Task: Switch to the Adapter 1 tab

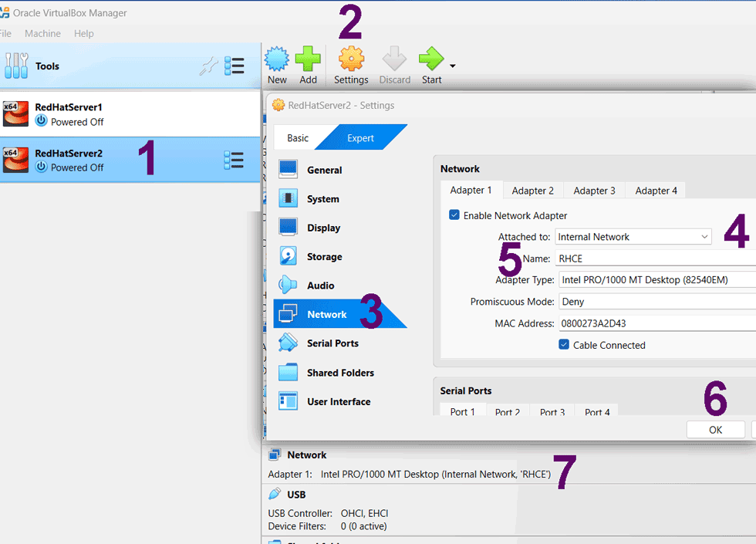Action: 471,190
